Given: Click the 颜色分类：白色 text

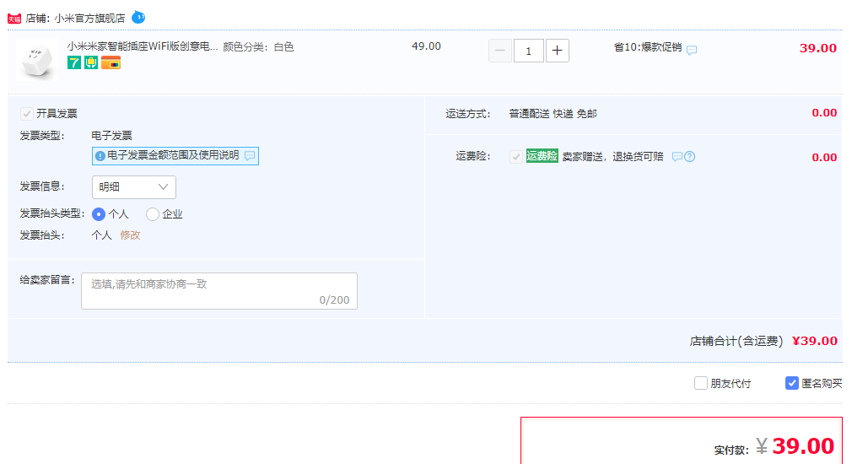Looking at the screenshot, I should tap(258, 47).
